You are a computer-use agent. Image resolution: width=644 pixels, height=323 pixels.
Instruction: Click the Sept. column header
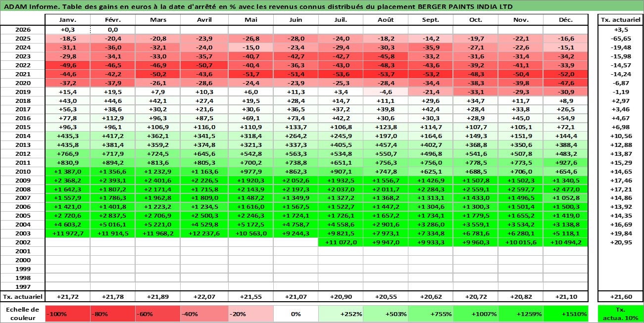(x=430, y=20)
